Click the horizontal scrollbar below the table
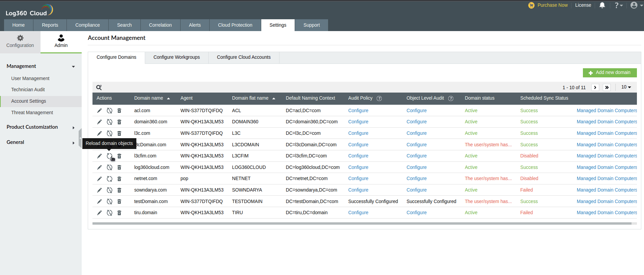Viewport: 644px width, 275px height. (x=361, y=223)
